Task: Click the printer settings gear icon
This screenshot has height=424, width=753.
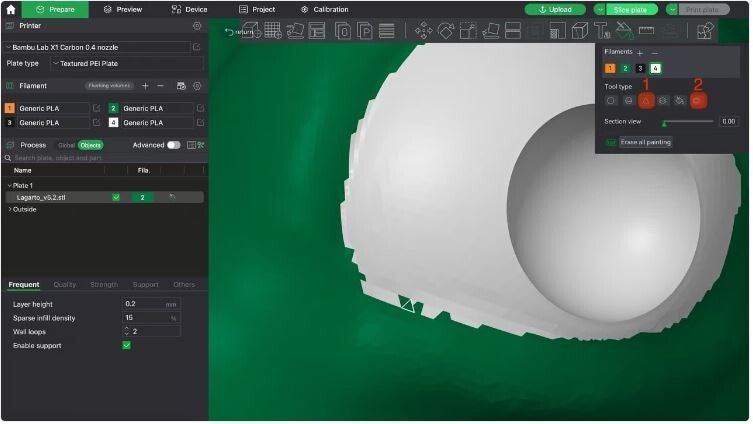Action: 197,26
